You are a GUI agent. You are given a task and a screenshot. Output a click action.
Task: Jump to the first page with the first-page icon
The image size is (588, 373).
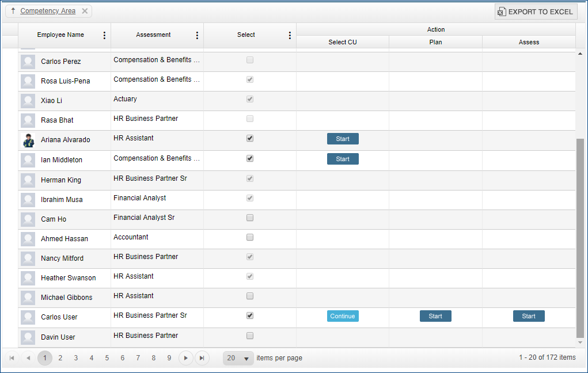click(x=12, y=357)
